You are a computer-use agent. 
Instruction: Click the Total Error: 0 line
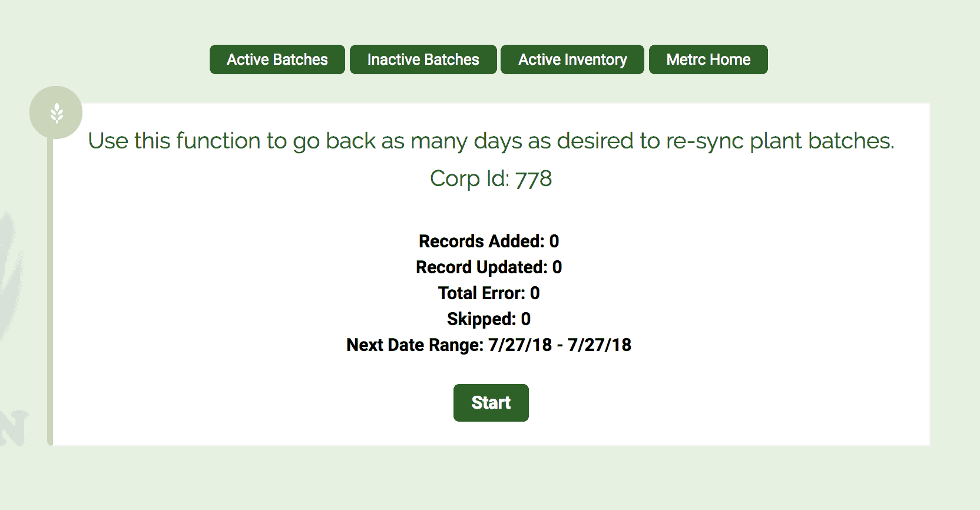point(489,293)
